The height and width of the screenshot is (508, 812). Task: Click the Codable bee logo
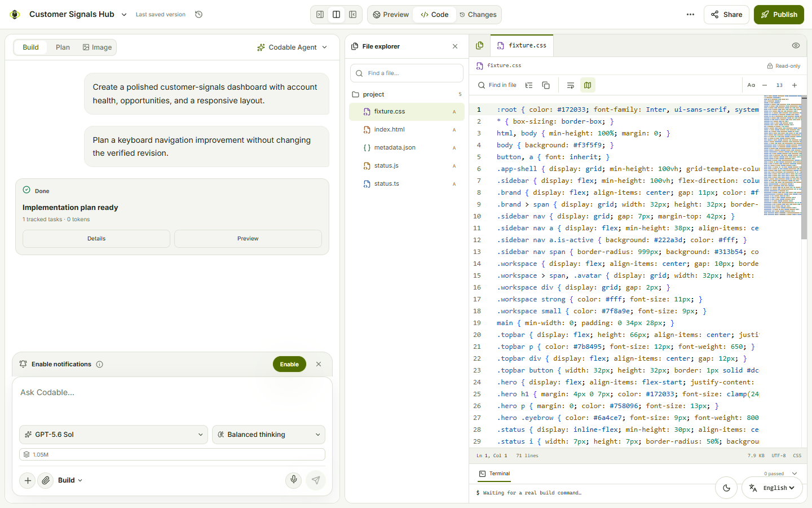(15, 15)
